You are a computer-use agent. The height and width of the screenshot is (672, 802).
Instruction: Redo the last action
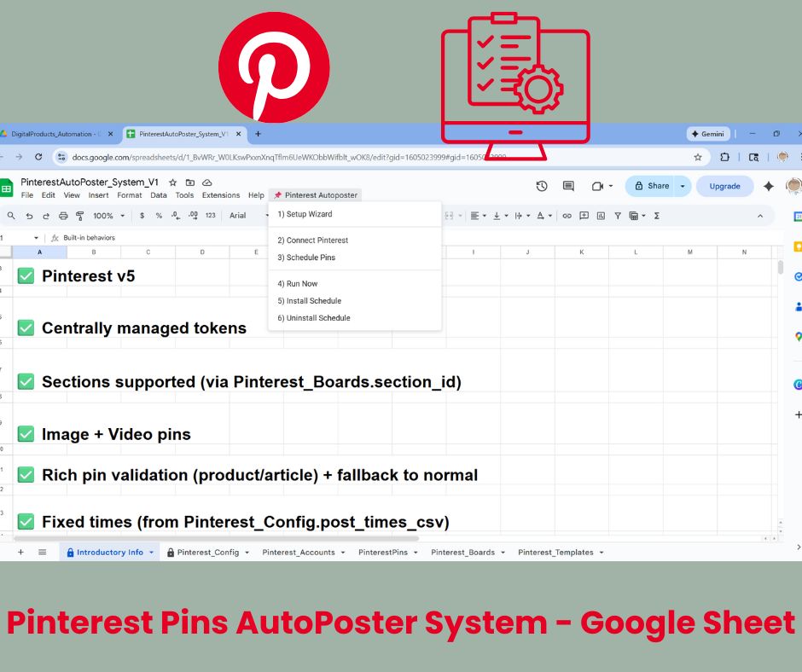click(46, 216)
